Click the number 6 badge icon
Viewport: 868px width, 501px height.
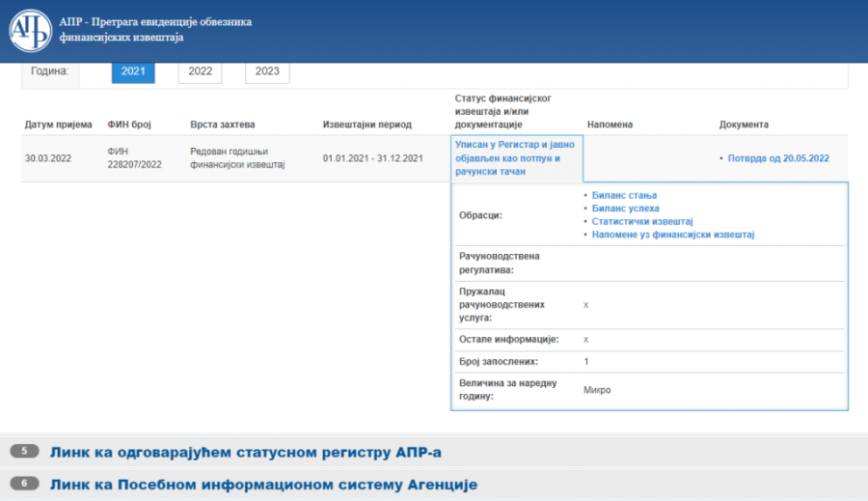(24, 484)
